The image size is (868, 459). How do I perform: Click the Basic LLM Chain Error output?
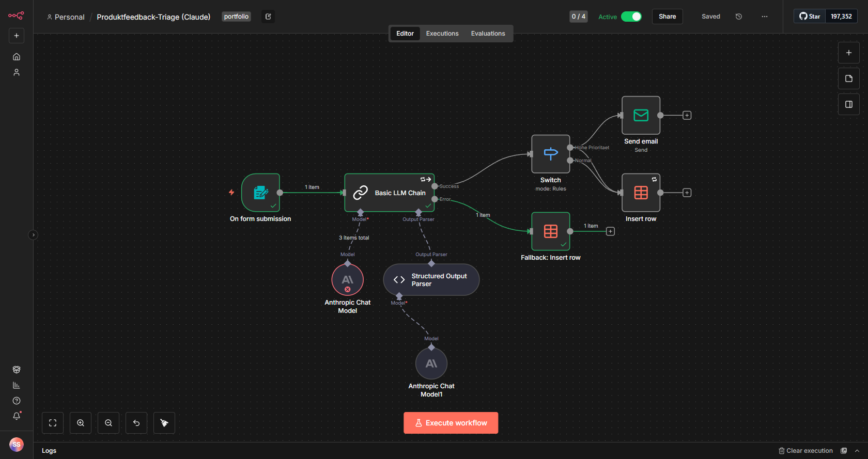[x=435, y=199]
